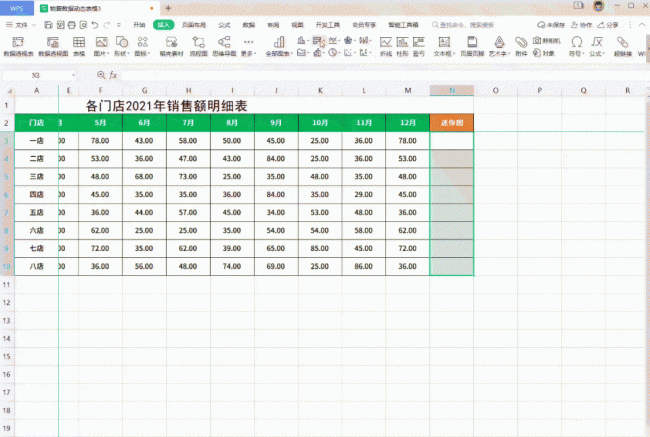Use the 照相机 camera tool
The height and width of the screenshot is (437, 650).
pos(547,41)
